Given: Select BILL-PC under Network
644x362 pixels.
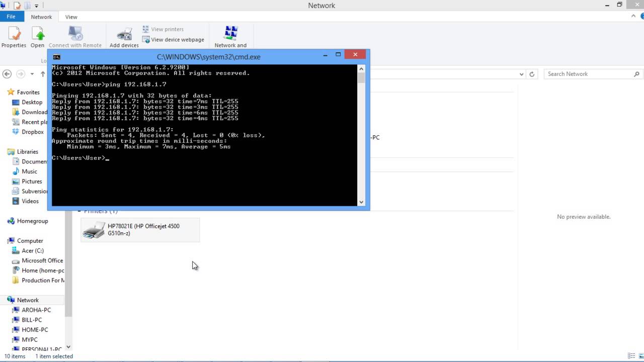Looking at the screenshot, I should tap(32, 320).
